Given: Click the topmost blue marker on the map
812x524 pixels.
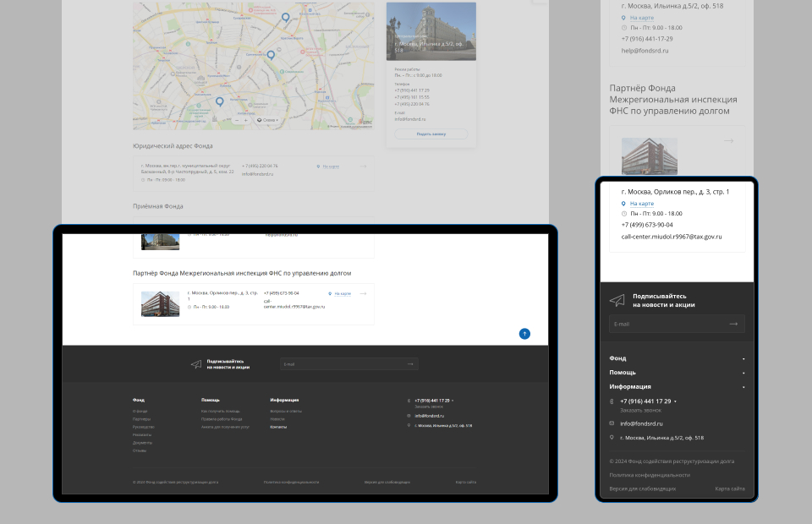Looking at the screenshot, I should 285,17.
